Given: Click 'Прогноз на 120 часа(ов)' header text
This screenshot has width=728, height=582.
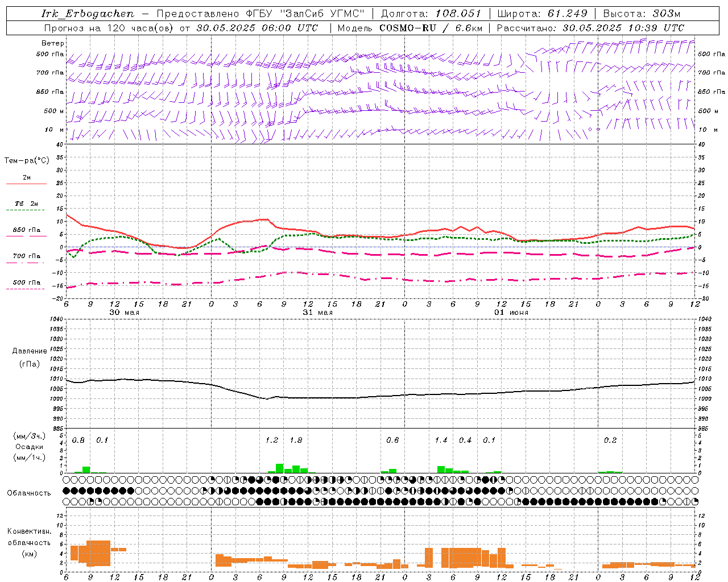Looking at the screenshot, I should [110, 28].
